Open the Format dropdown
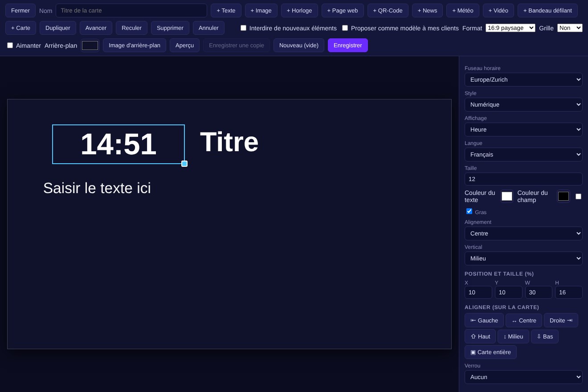The width and height of the screenshot is (588, 392). (510, 28)
